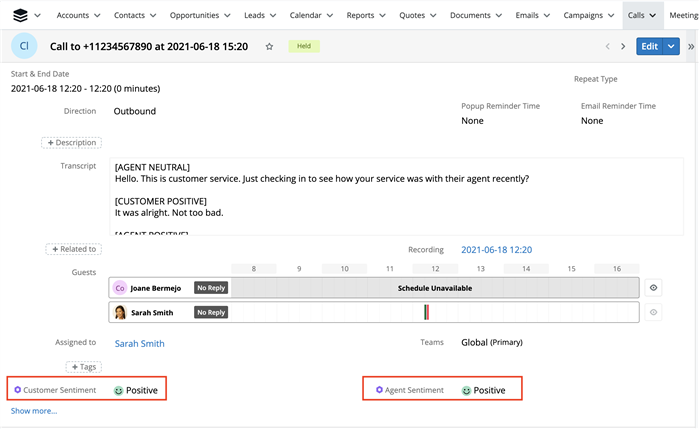The image size is (699, 429).
Task: Go to previous record with left arrow
Action: (606, 47)
